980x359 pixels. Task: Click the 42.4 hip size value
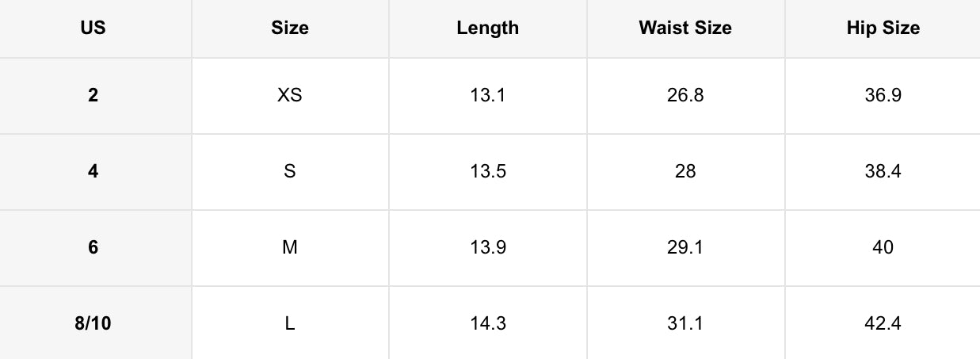[883, 323]
